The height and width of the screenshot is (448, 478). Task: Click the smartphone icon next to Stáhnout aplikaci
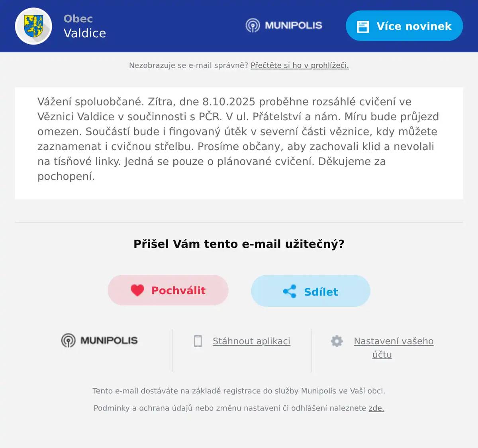pyautogui.click(x=198, y=341)
